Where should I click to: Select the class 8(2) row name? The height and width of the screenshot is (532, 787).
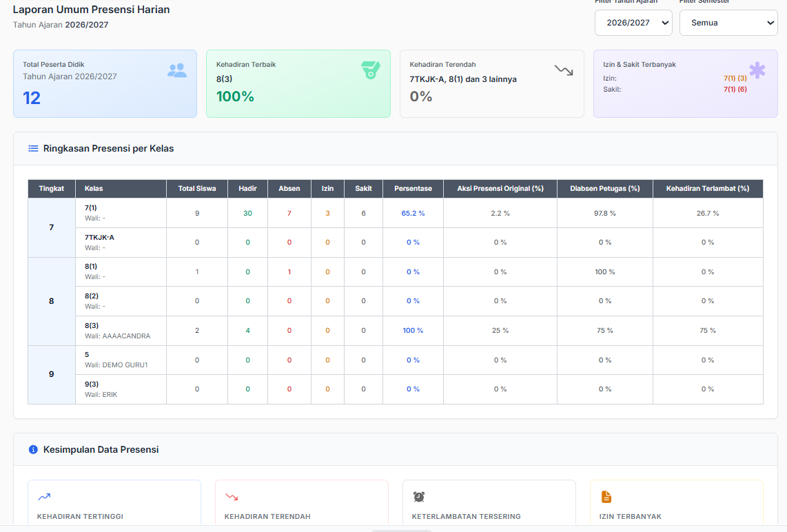click(92, 296)
